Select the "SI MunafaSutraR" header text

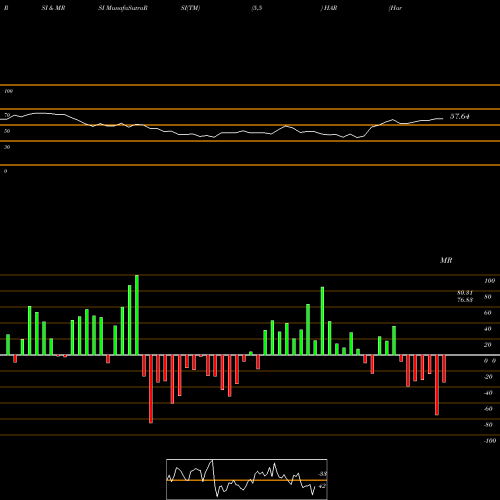pos(123,8)
